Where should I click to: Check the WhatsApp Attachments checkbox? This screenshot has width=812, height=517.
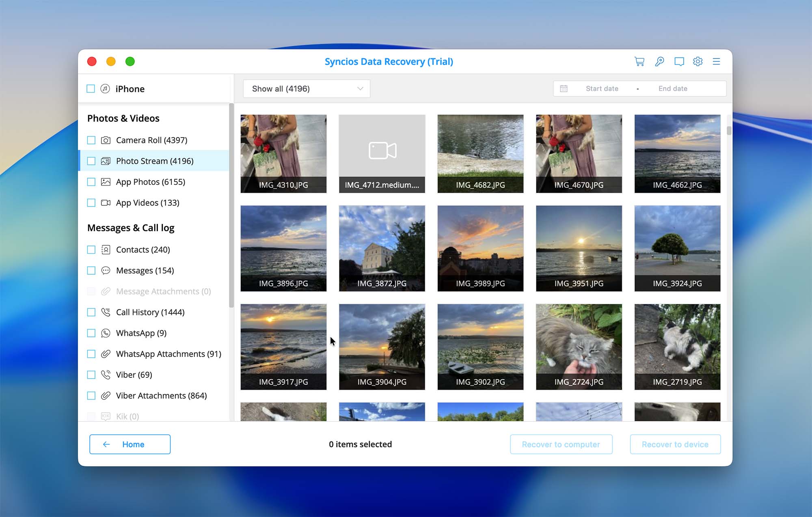pos(91,354)
